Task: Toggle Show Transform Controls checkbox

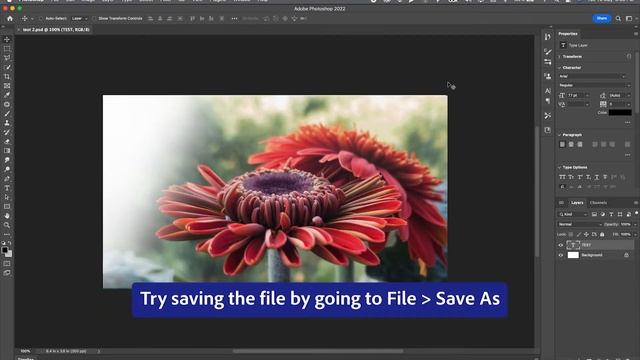Action: pyautogui.click(x=94, y=18)
